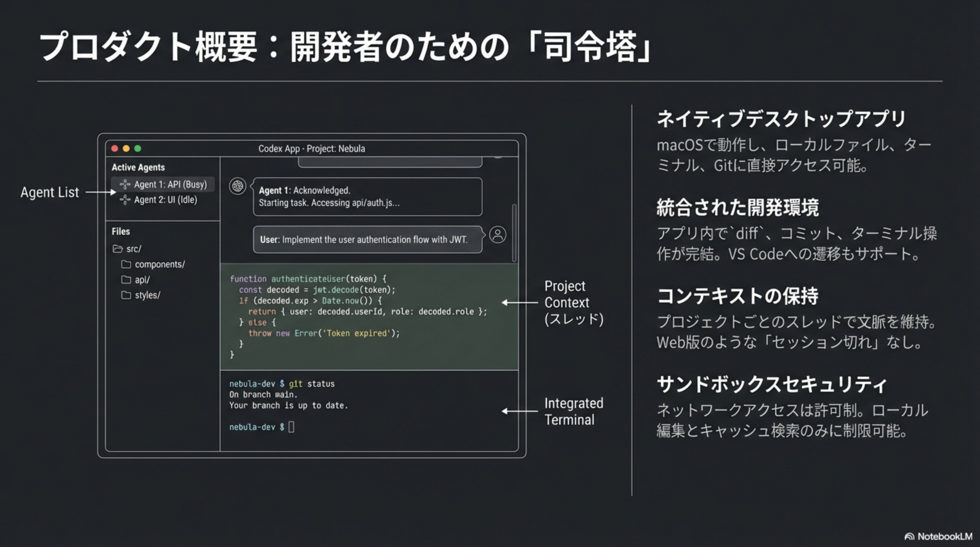Click the api folder icon
Viewport: 980px width, 547px height.
pyautogui.click(x=126, y=280)
